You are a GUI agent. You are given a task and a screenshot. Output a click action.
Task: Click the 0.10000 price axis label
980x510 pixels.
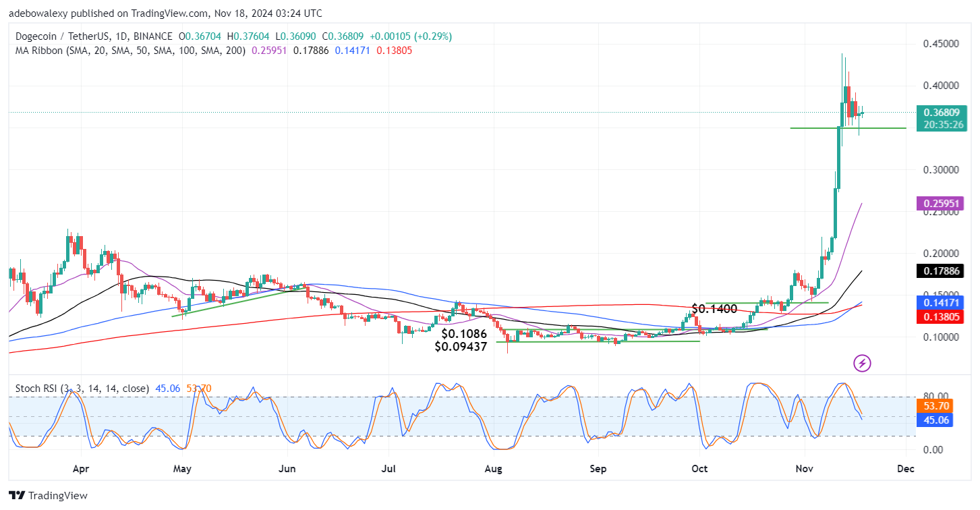(940, 337)
